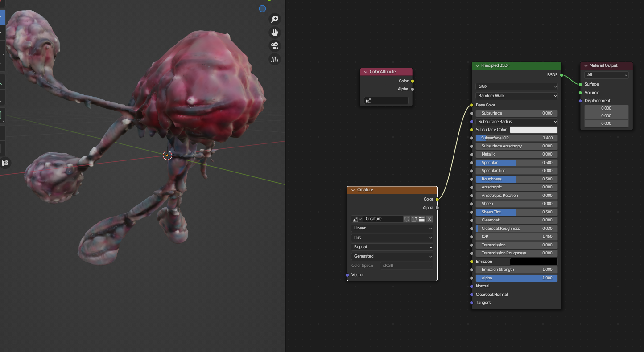Click the Surface input socket on Material Output
The height and width of the screenshot is (352, 644).
click(x=580, y=84)
